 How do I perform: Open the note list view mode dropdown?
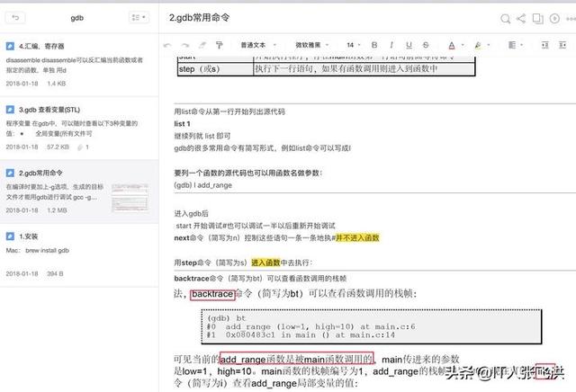(139, 17)
